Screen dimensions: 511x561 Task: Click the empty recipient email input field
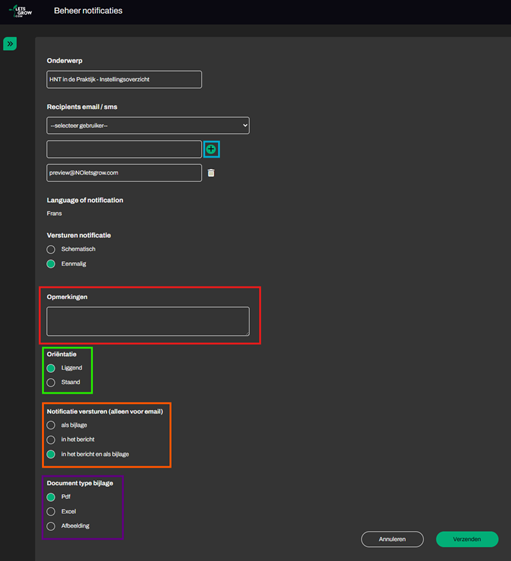[x=124, y=149]
